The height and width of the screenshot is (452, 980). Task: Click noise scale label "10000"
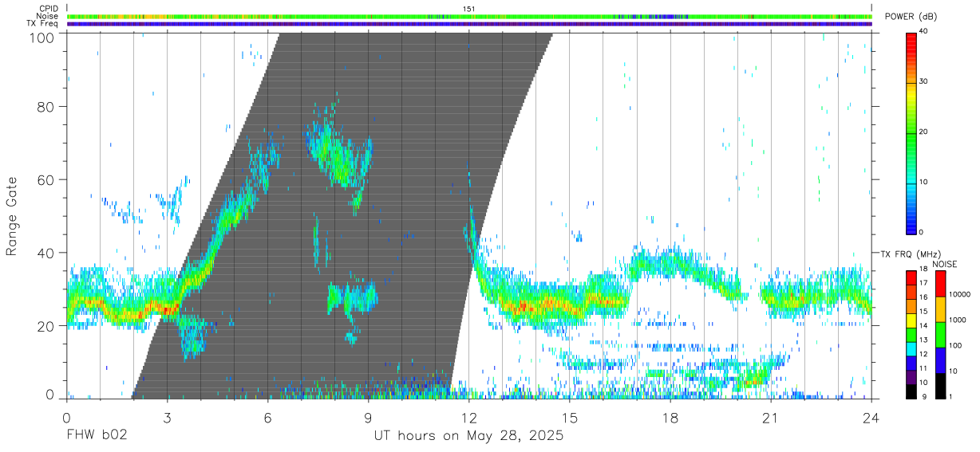pyautogui.click(x=959, y=294)
